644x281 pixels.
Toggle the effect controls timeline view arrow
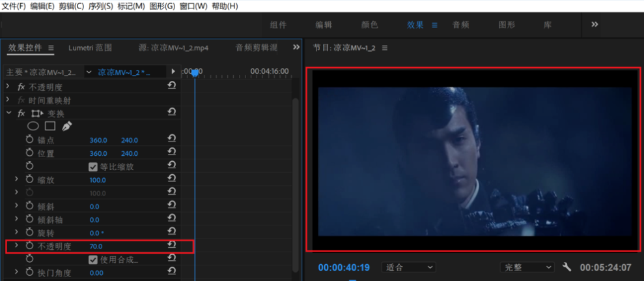point(173,72)
